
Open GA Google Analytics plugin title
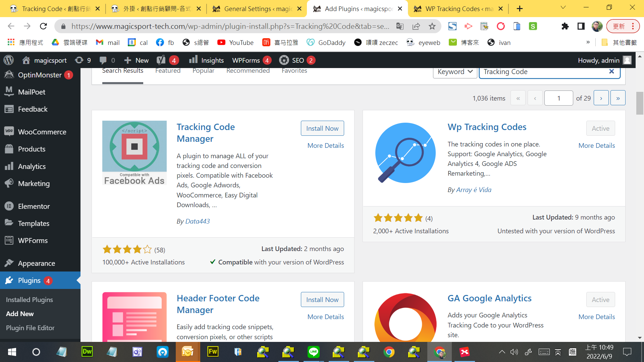coord(489,298)
